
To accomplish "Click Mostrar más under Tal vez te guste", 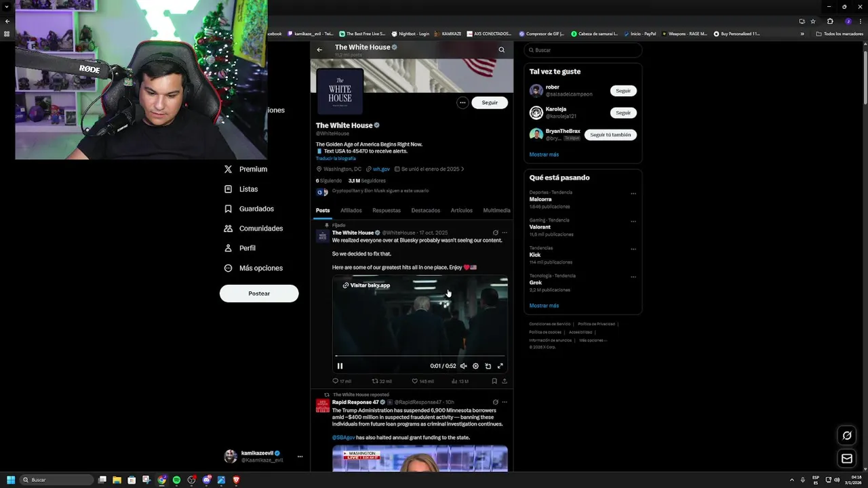I will coord(544,155).
